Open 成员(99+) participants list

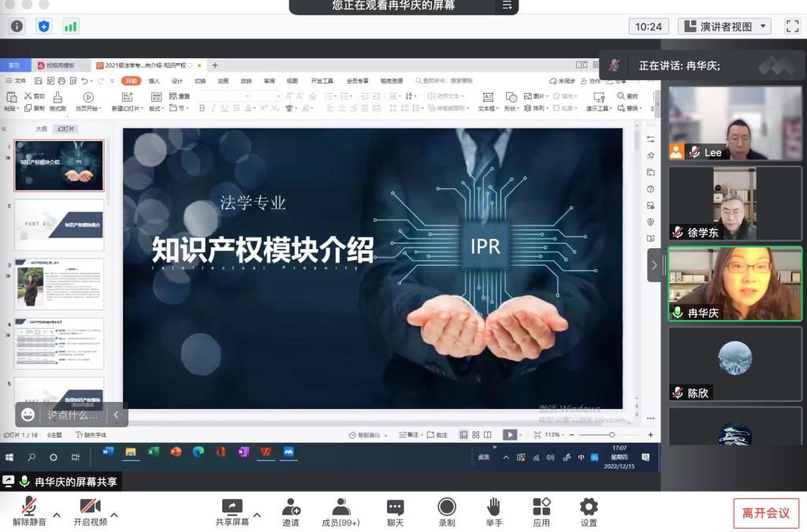pyautogui.click(x=340, y=507)
